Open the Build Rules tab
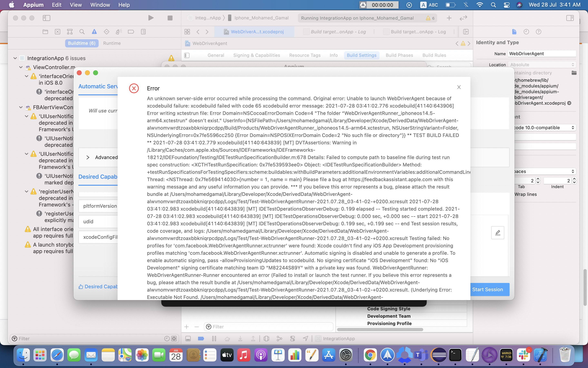Viewport: 588px width, 368px height. (434, 55)
